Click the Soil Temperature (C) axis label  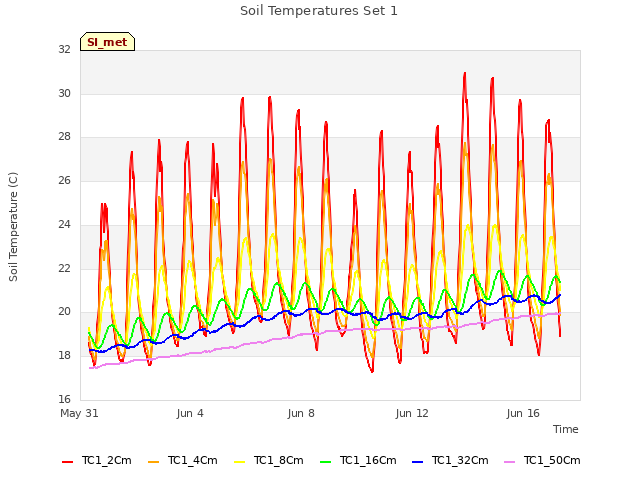[13, 227]
